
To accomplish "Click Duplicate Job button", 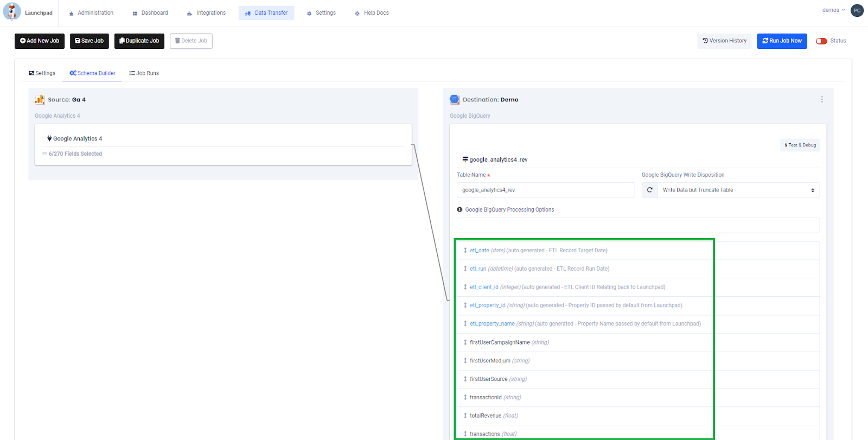I will pyautogui.click(x=139, y=41).
